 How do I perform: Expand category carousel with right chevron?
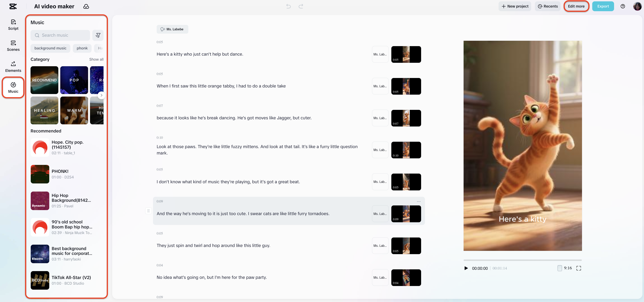click(101, 95)
